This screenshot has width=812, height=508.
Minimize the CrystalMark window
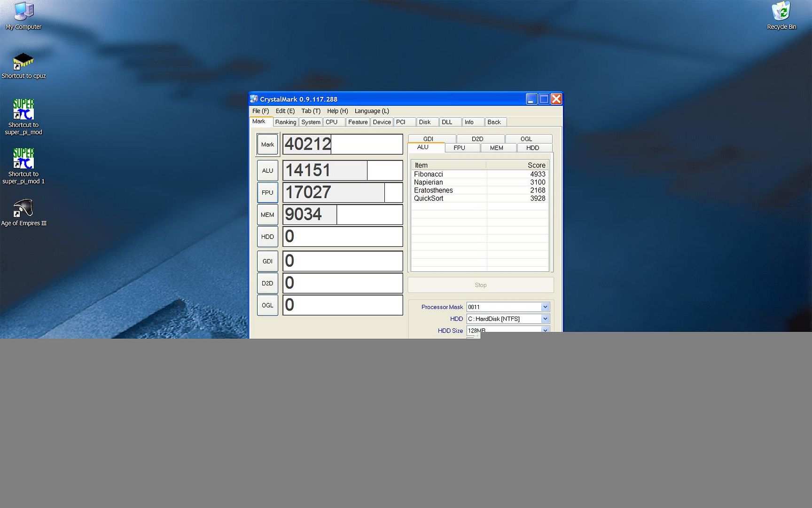point(531,99)
